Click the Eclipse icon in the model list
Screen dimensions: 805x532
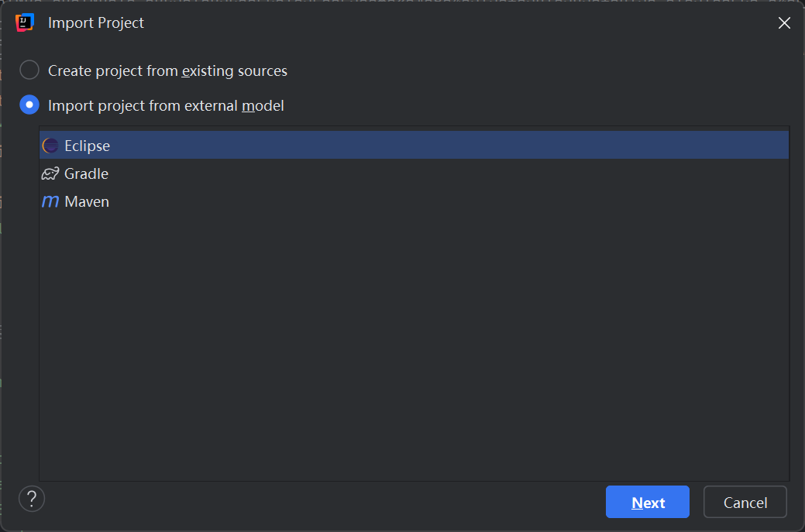[50, 146]
